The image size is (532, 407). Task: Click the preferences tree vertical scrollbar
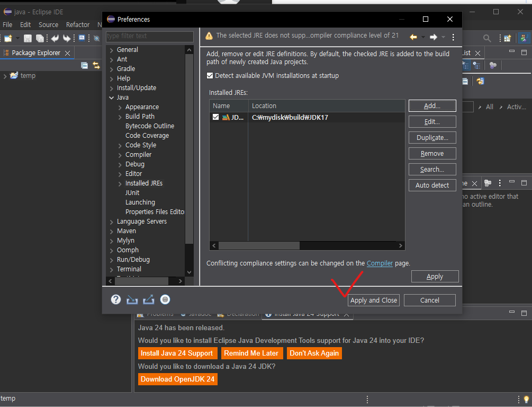189,149
